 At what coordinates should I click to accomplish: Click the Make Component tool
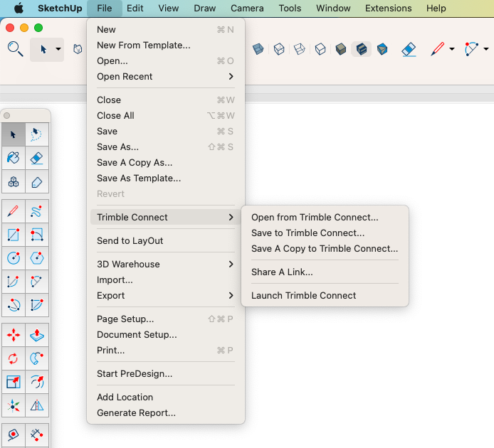pos(13,181)
